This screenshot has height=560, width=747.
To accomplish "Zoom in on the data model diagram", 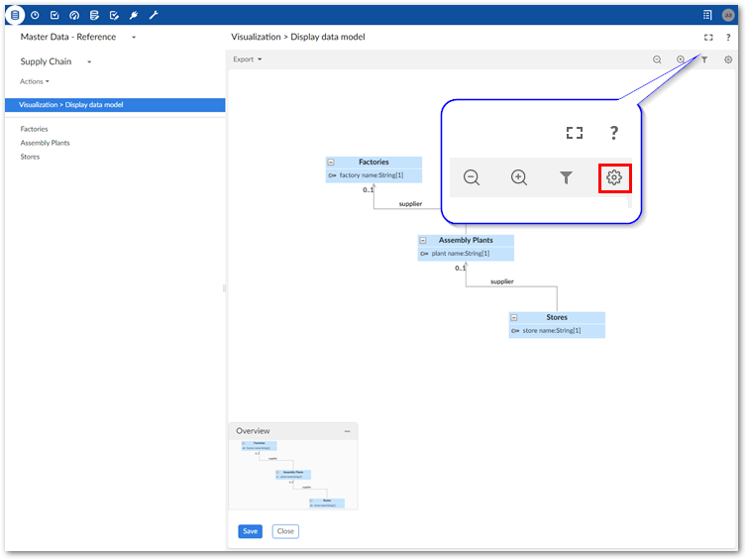I will [x=681, y=59].
